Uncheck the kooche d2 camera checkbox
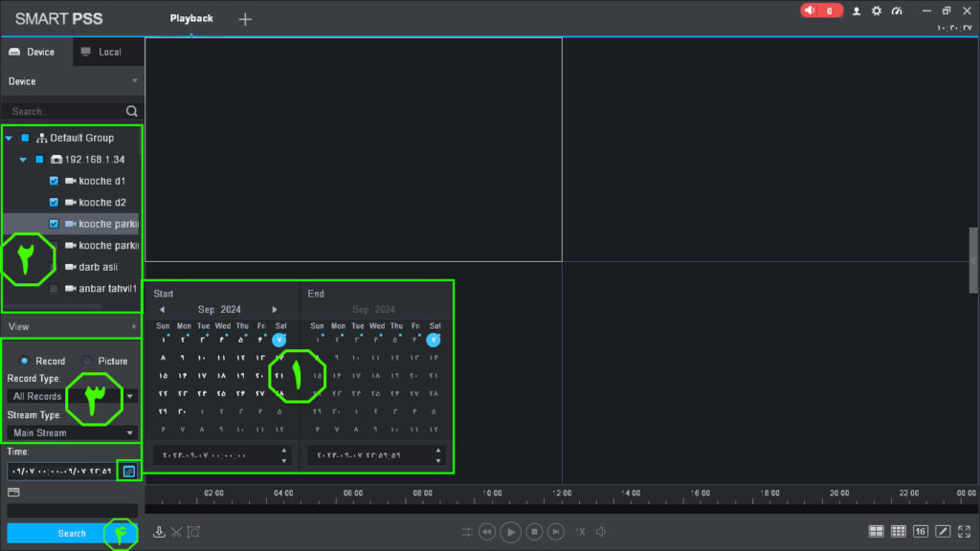Image resolution: width=980 pixels, height=551 pixels. tap(54, 203)
